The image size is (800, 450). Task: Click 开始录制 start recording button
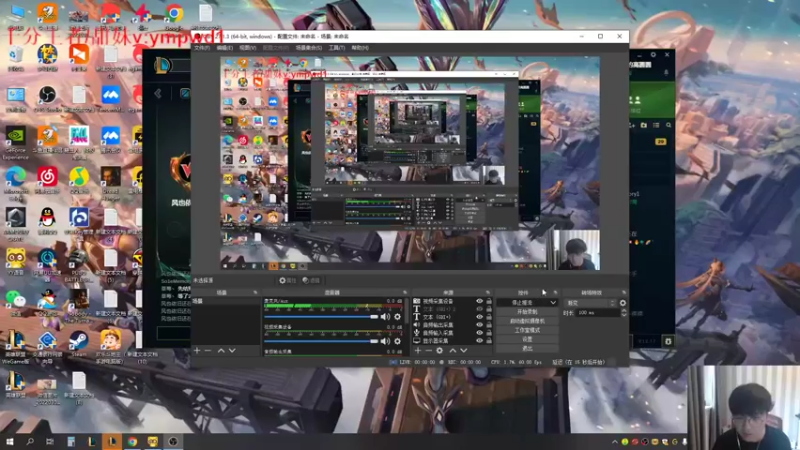527,312
